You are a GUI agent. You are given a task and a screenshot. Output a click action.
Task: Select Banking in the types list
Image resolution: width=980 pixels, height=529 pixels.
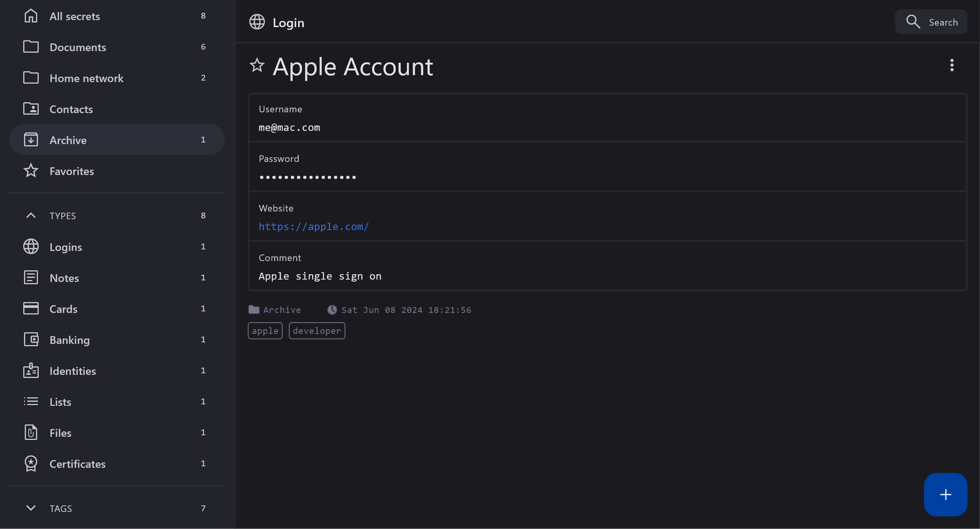pos(70,340)
